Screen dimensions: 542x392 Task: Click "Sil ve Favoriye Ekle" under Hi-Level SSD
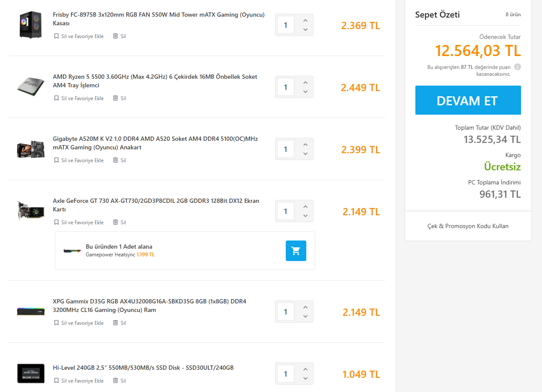click(83, 381)
